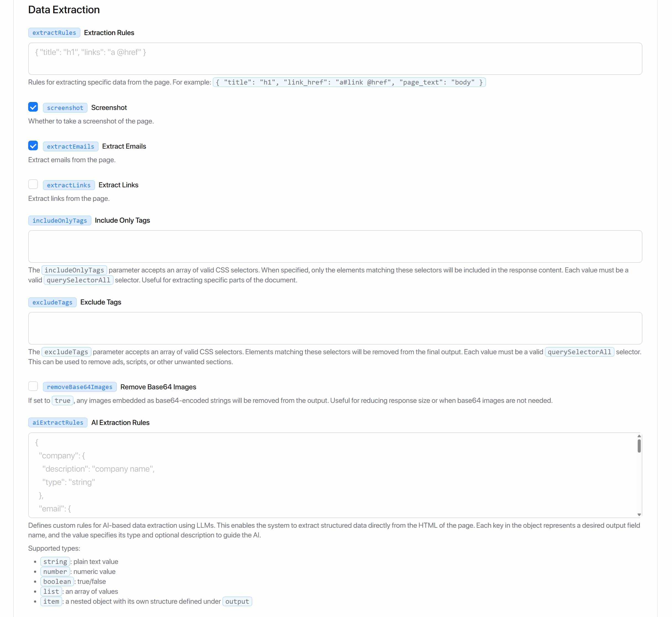Disable the Extract Emails checkbox
This screenshot has width=672, height=617.
tap(33, 146)
